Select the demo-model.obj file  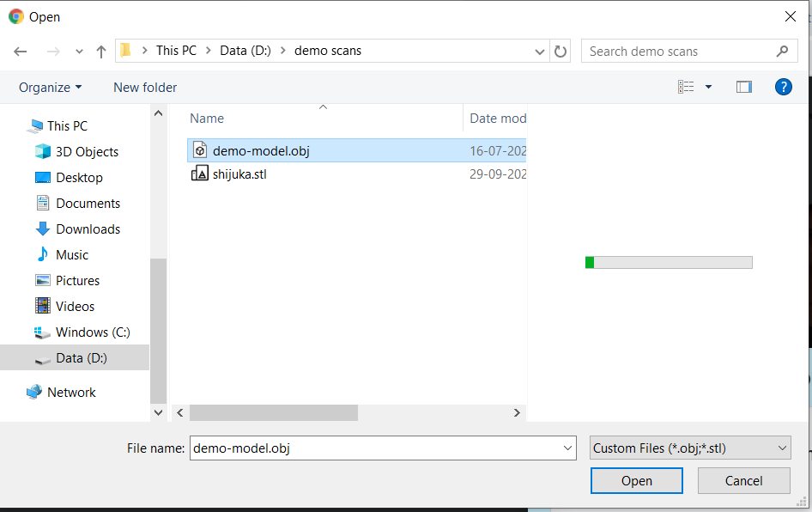coord(261,151)
